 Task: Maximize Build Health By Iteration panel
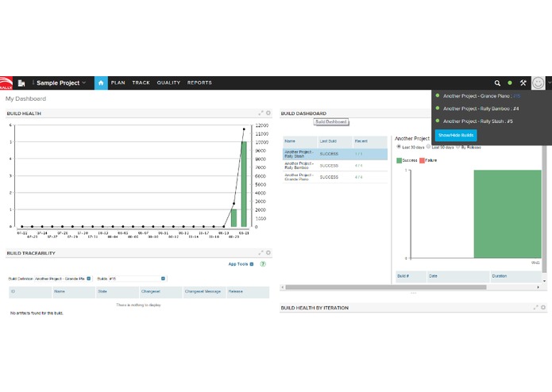tap(536, 307)
